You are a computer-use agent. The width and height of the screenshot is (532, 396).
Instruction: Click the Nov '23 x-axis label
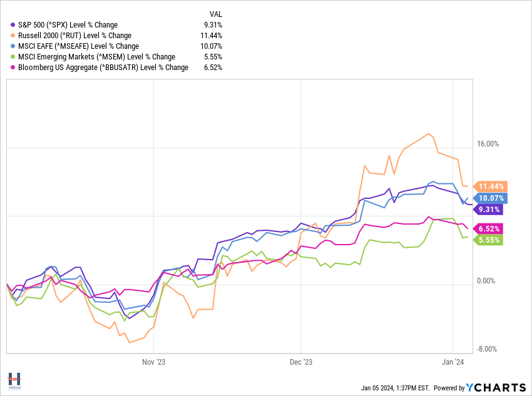pyautogui.click(x=153, y=362)
